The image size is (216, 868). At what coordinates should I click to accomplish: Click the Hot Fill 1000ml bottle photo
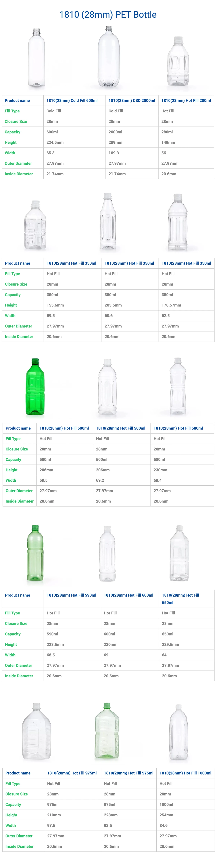pyautogui.click(x=178, y=732)
